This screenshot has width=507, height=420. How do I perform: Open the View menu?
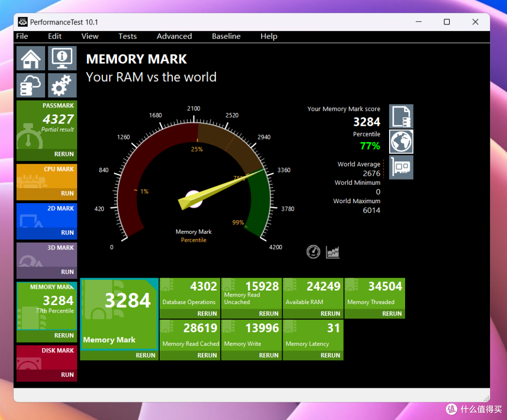90,36
